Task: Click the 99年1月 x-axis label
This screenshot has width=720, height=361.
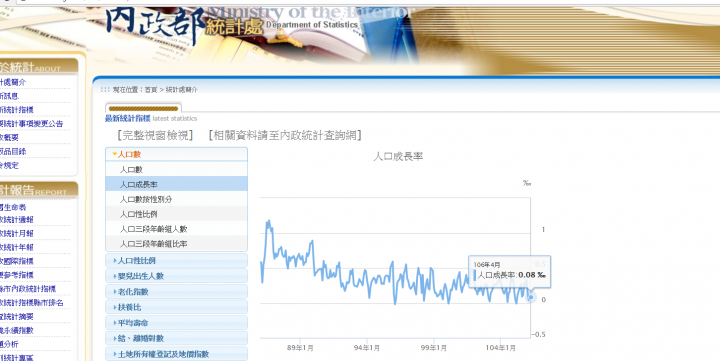Action: tap(433, 348)
